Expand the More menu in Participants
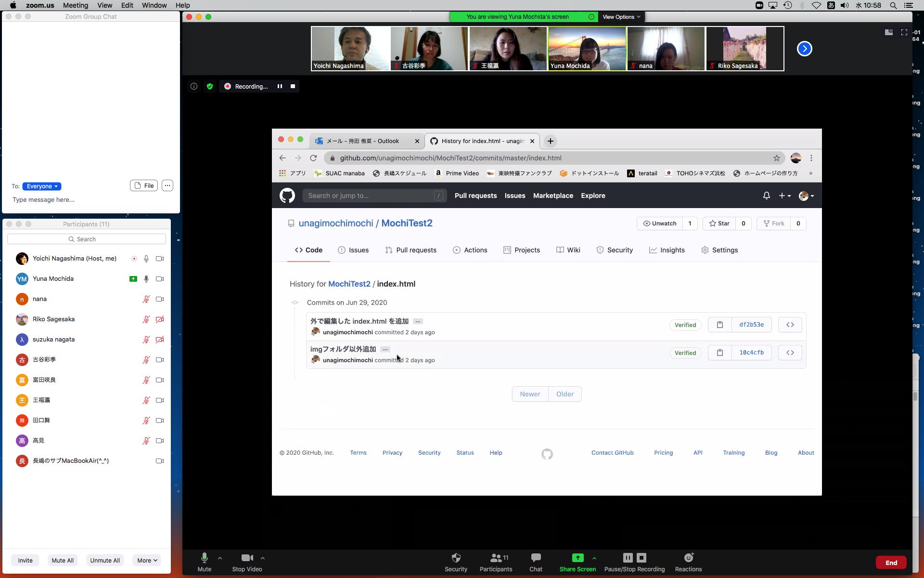The width and height of the screenshot is (924, 578). pyautogui.click(x=147, y=560)
